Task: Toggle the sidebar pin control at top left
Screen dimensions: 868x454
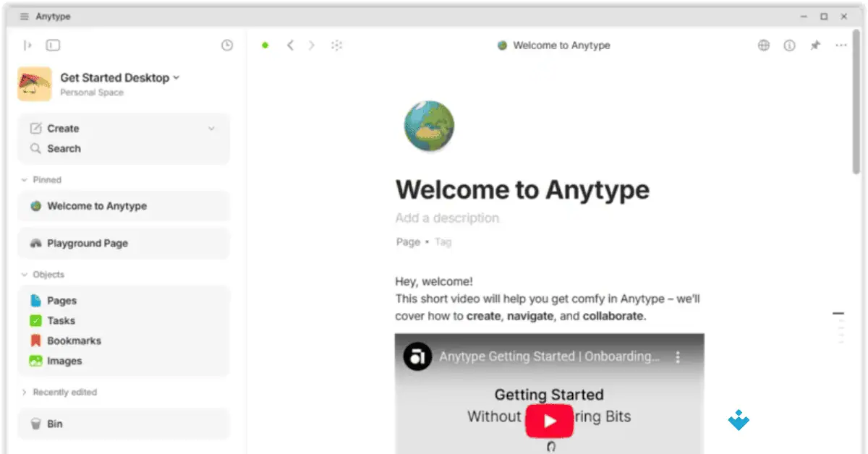Action: point(27,45)
